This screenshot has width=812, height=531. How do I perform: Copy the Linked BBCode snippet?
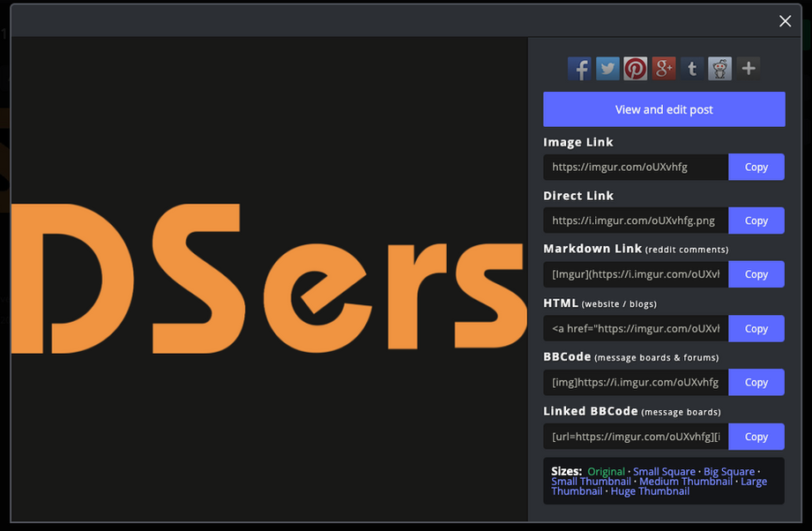(x=756, y=437)
